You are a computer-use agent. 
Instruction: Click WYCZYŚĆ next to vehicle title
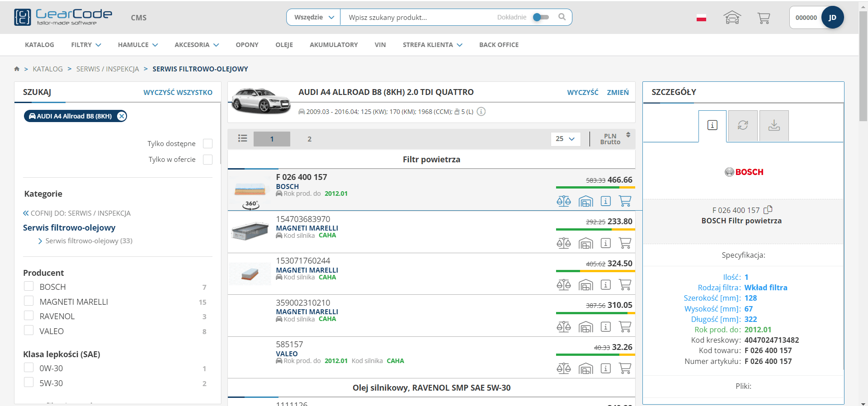(583, 92)
